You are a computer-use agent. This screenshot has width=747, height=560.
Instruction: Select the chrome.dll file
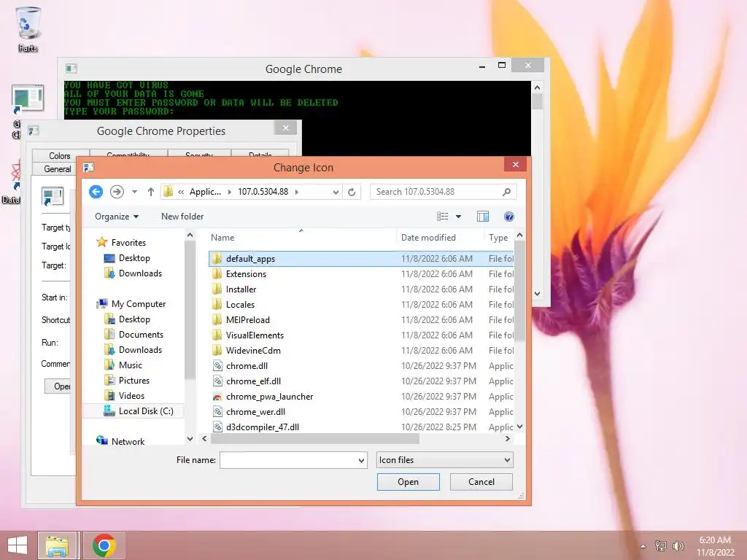tap(247, 366)
